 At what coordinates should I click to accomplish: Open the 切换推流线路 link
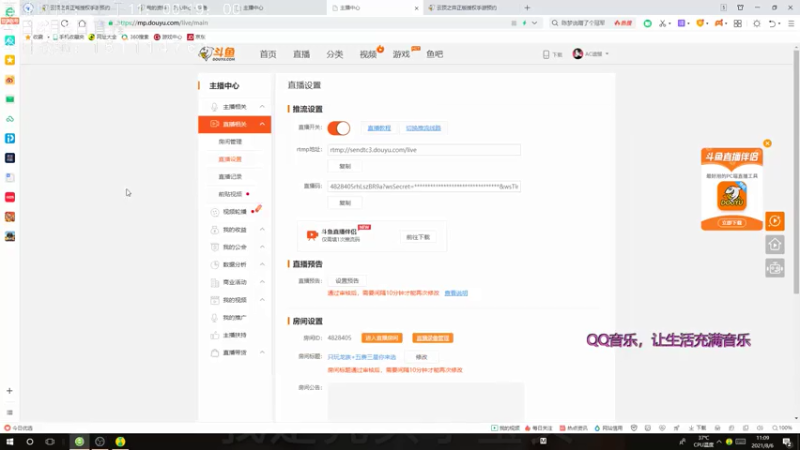pos(423,128)
